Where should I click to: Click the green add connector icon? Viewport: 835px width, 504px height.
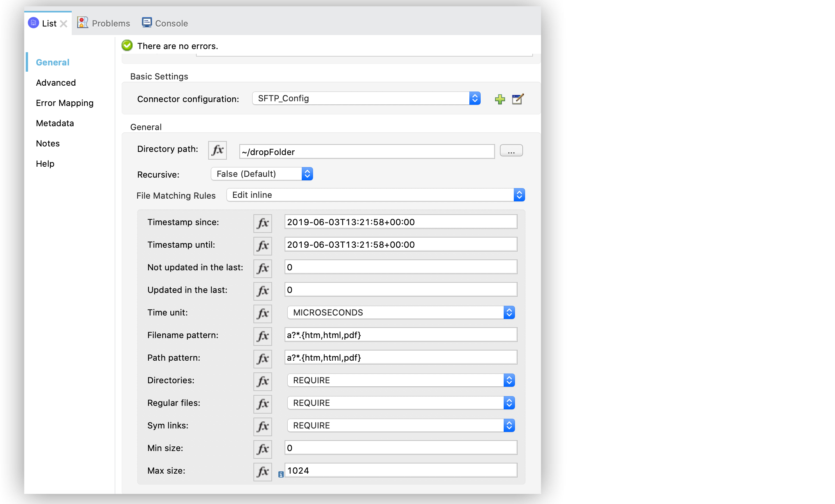[500, 99]
